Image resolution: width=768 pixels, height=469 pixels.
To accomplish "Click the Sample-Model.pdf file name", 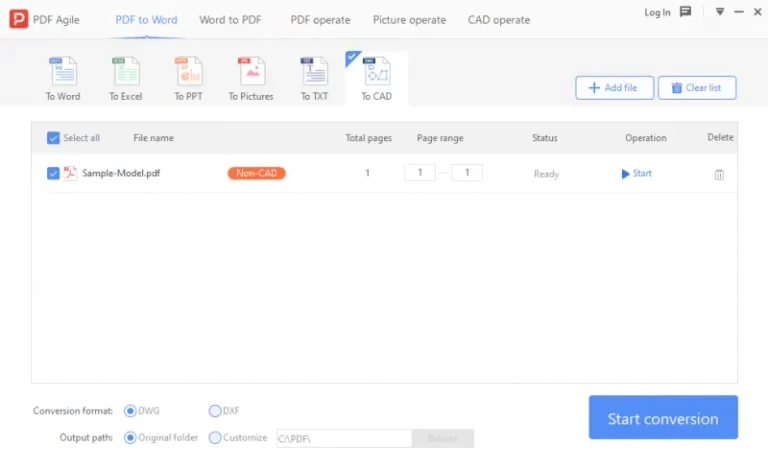I will (121, 173).
